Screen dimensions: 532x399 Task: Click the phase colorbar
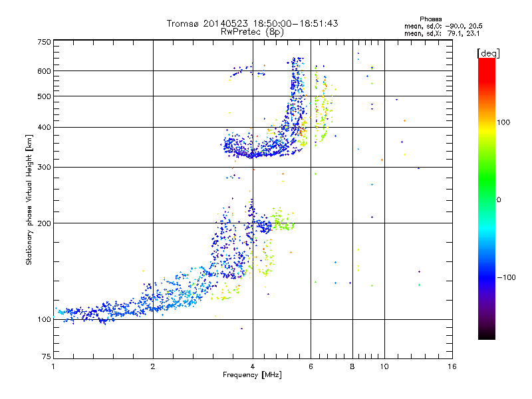point(487,198)
